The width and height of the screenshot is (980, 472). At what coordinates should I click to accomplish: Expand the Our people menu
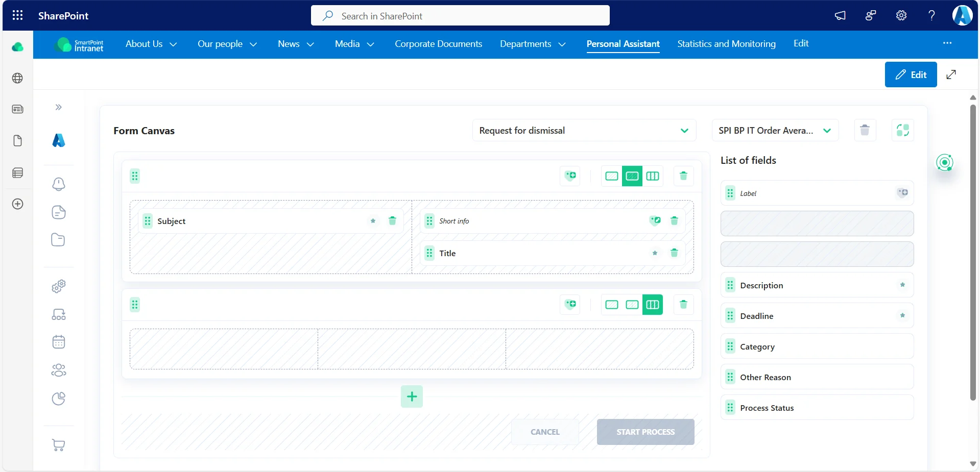click(x=227, y=44)
